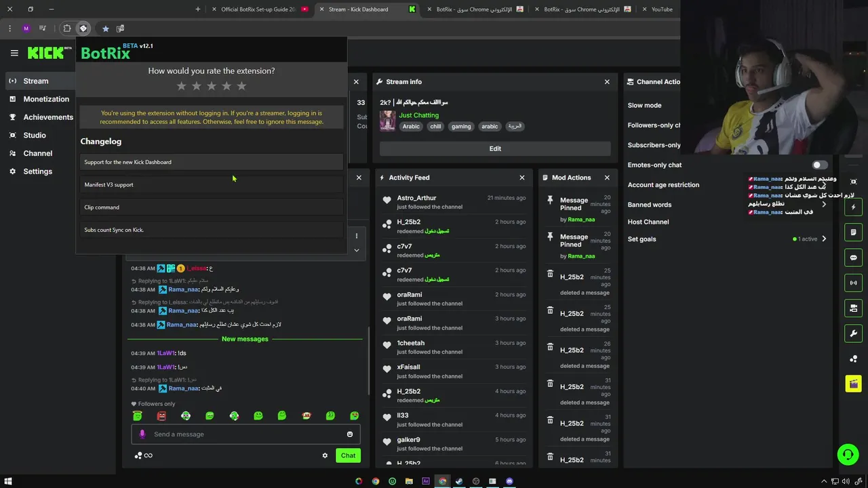Open the emoji picker in message box
Viewport: 868px width, 488px height.
(350, 434)
